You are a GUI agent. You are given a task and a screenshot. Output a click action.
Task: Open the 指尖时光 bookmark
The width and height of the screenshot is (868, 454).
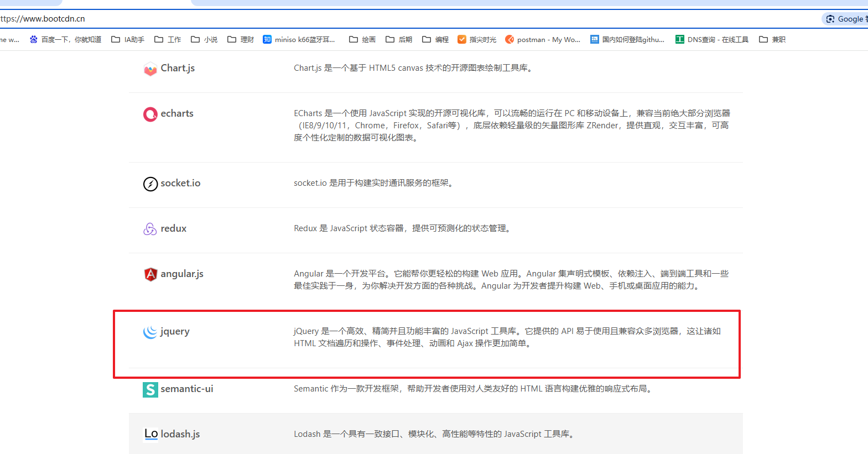477,39
